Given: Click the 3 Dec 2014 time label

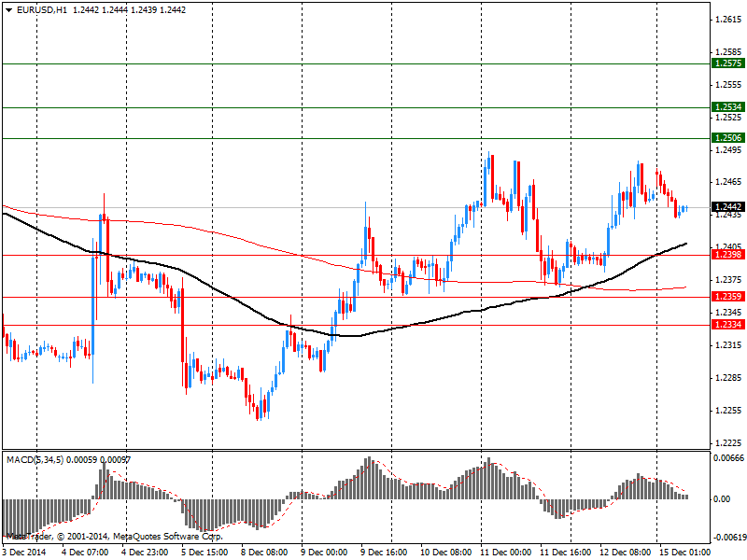Looking at the screenshot, I should [x=24, y=553].
